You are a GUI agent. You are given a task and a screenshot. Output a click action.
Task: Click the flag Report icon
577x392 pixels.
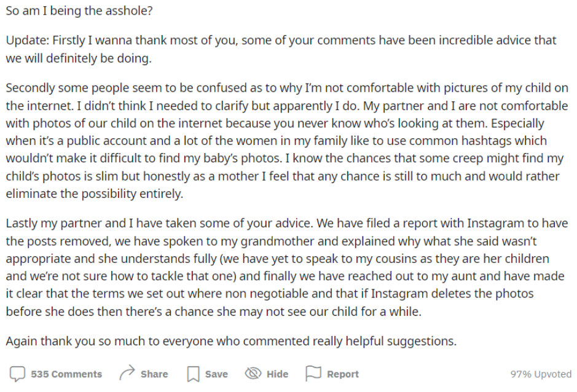click(313, 374)
